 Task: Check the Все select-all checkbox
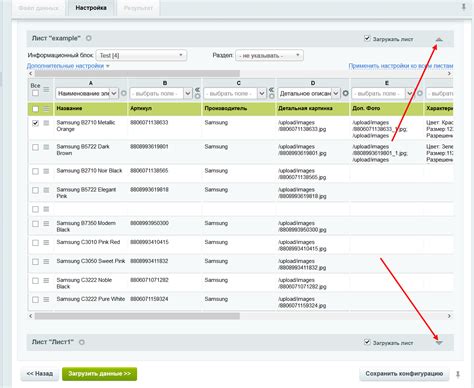pos(35,93)
